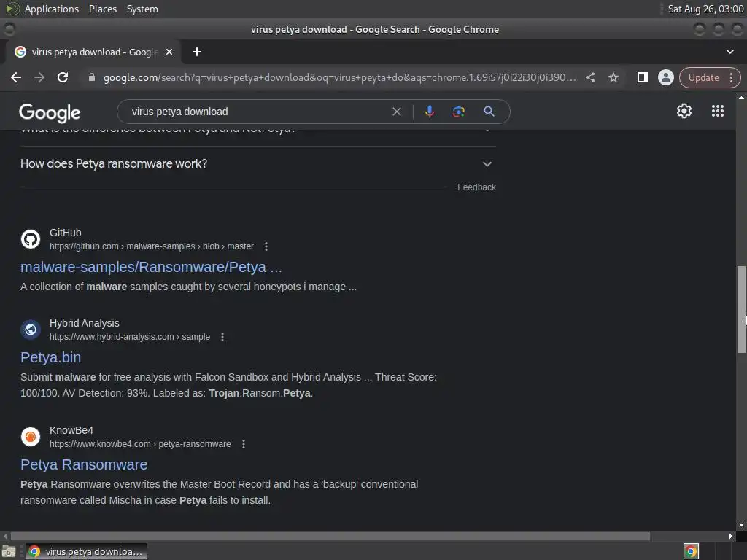Click the hybrid-analysis.com sample URL text
The height and width of the screenshot is (560, 747).
130,337
